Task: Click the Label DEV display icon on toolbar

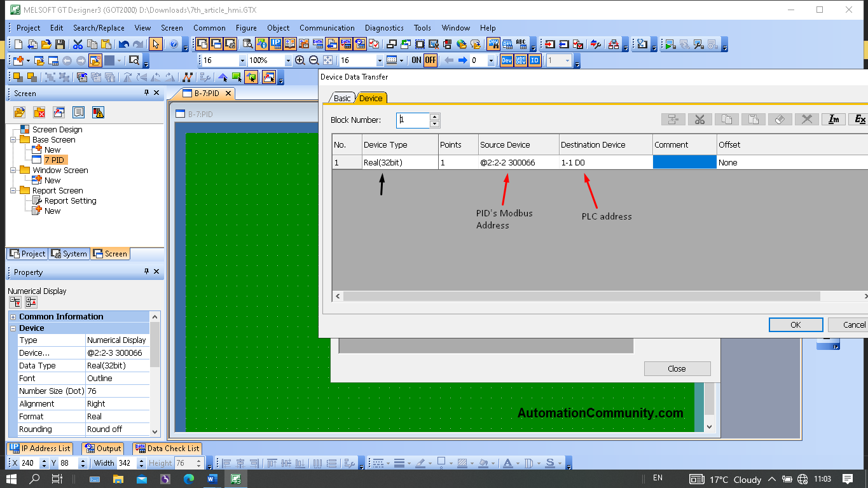Action: (520, 60)
